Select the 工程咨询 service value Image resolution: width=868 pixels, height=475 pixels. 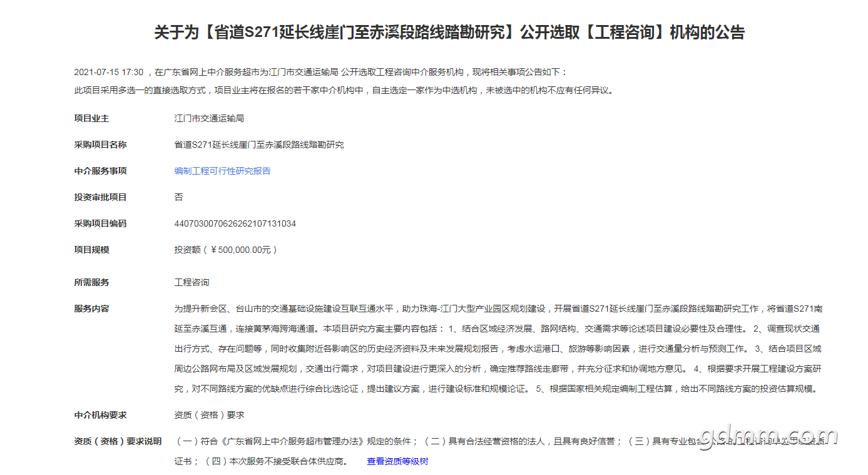tap(191, 282)
